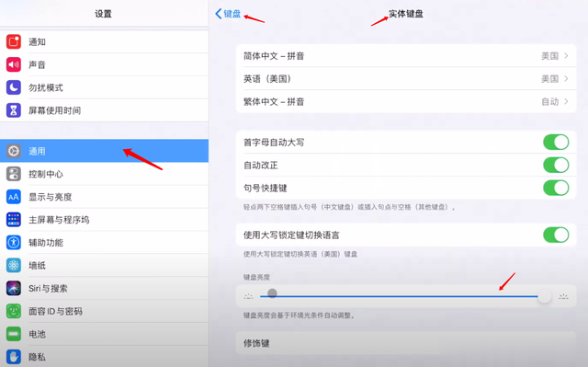Select 隐私 in the sidebar
This screenshot has height=367, width=588.
[104, 357]
